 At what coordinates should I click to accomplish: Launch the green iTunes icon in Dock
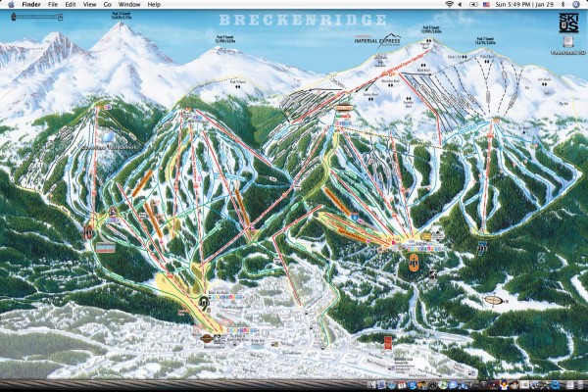(443, 385)
